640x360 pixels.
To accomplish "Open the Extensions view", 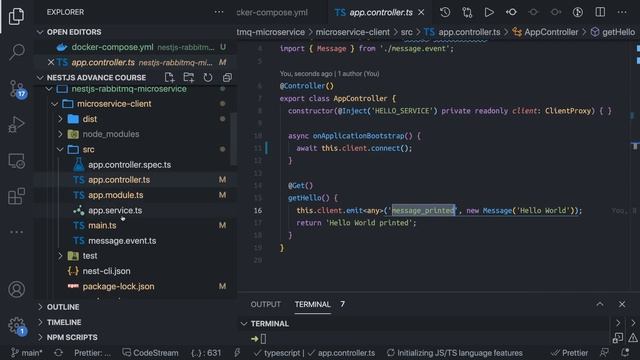I will (16, 196).
